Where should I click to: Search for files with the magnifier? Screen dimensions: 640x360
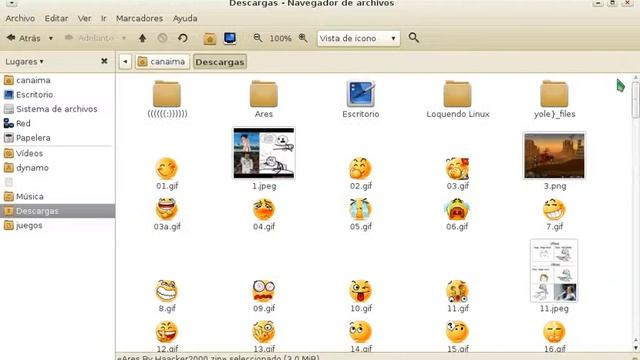(413, 38)
